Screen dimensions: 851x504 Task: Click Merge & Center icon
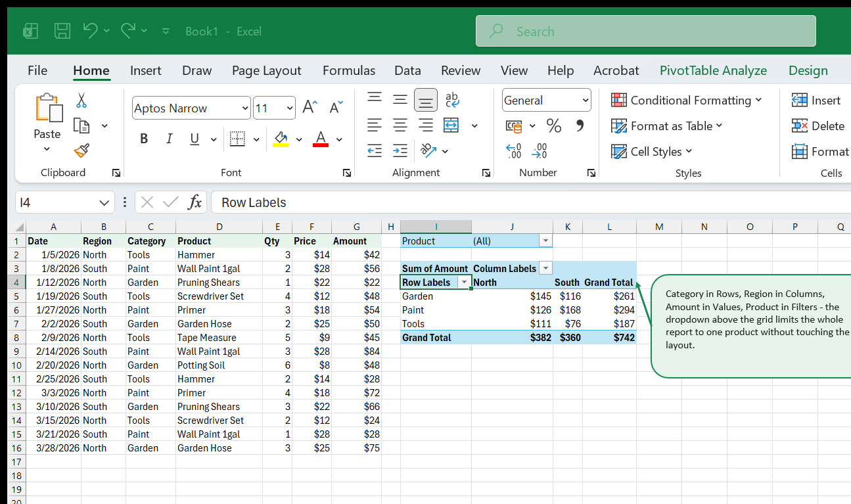pos(451,125)
